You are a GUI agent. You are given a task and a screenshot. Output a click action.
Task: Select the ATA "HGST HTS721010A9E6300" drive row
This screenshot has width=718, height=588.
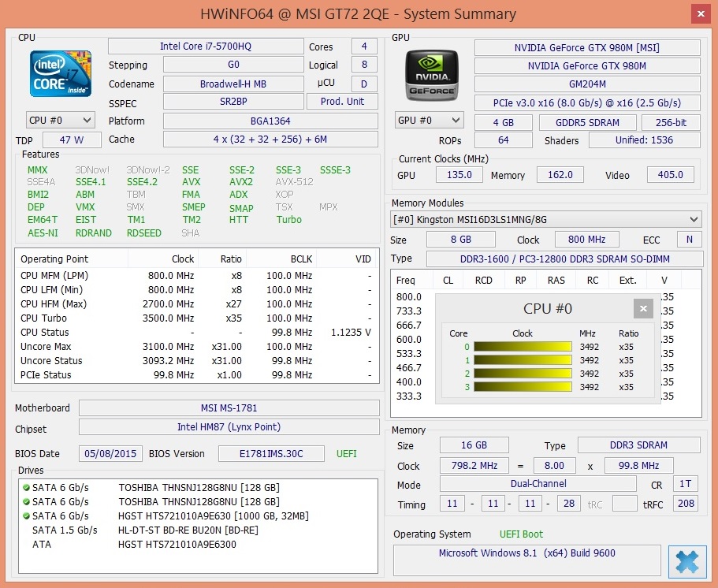pos(198,545)
